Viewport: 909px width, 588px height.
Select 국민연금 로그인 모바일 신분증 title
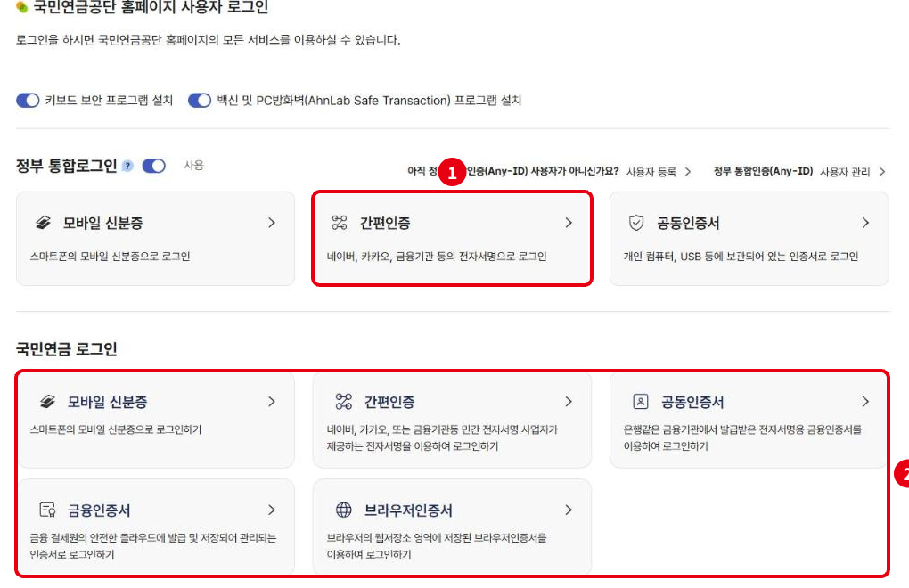pos(107,402)
